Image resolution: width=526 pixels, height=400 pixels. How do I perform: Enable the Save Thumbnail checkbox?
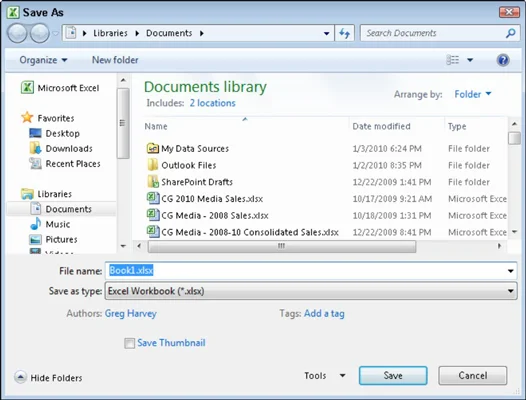point(129,343)
